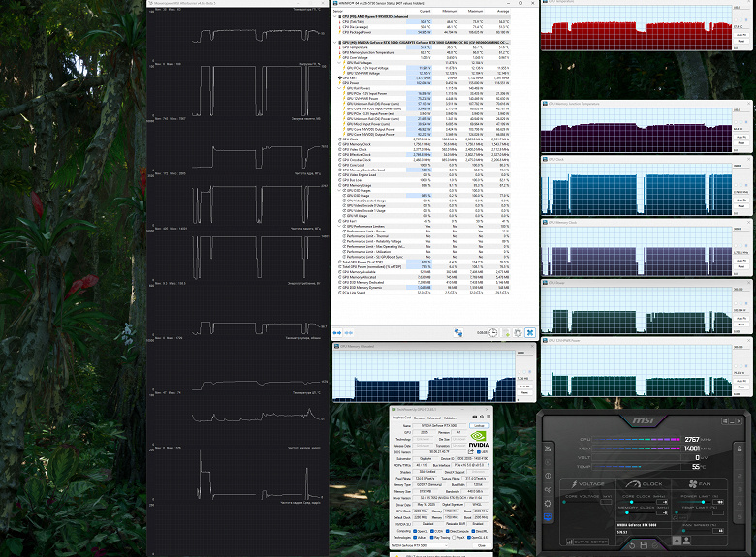Click the clock reset timer icon in HWiNFO

[x=492, y=333]
